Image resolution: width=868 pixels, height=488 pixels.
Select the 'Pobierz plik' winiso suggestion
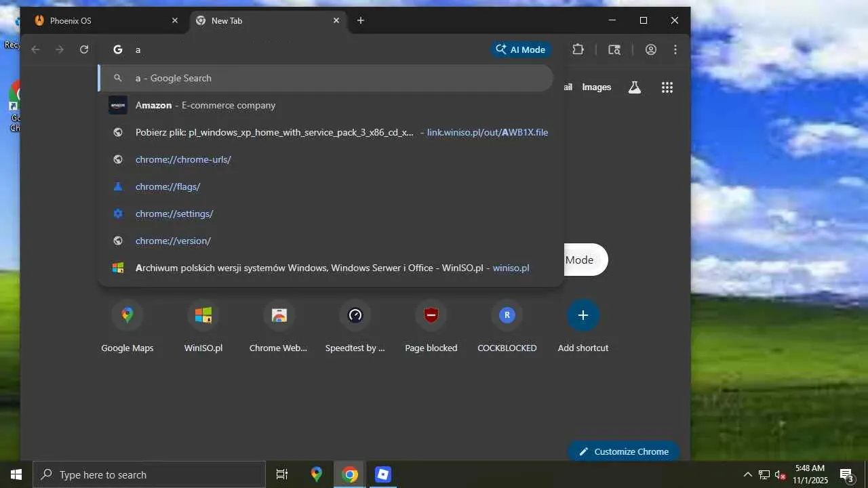click(325, 132)
